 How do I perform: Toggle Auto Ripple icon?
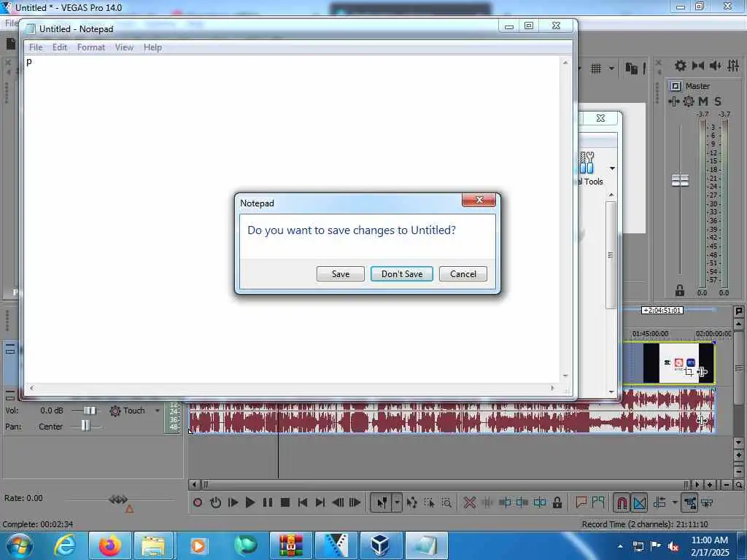[x=659, y=502]
